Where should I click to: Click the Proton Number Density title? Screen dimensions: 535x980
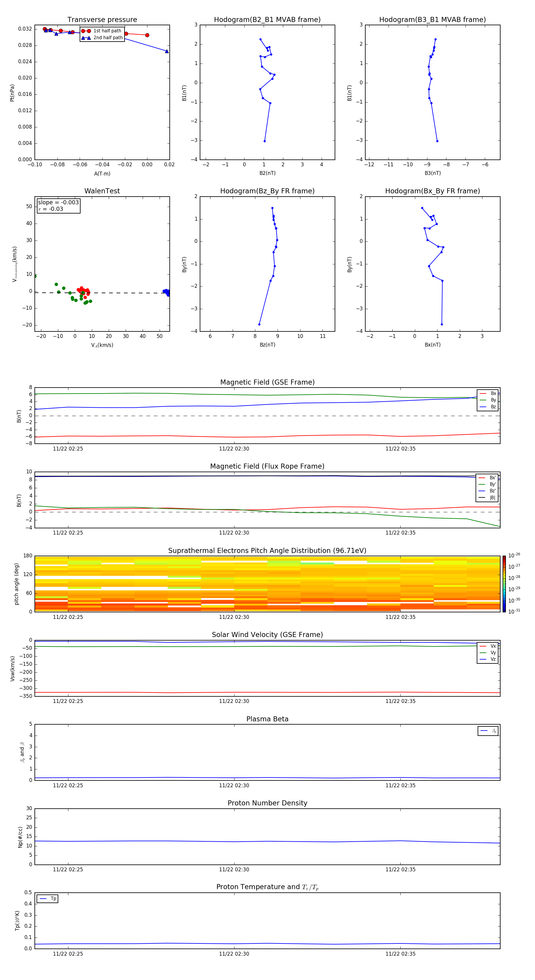pos(267,803)
